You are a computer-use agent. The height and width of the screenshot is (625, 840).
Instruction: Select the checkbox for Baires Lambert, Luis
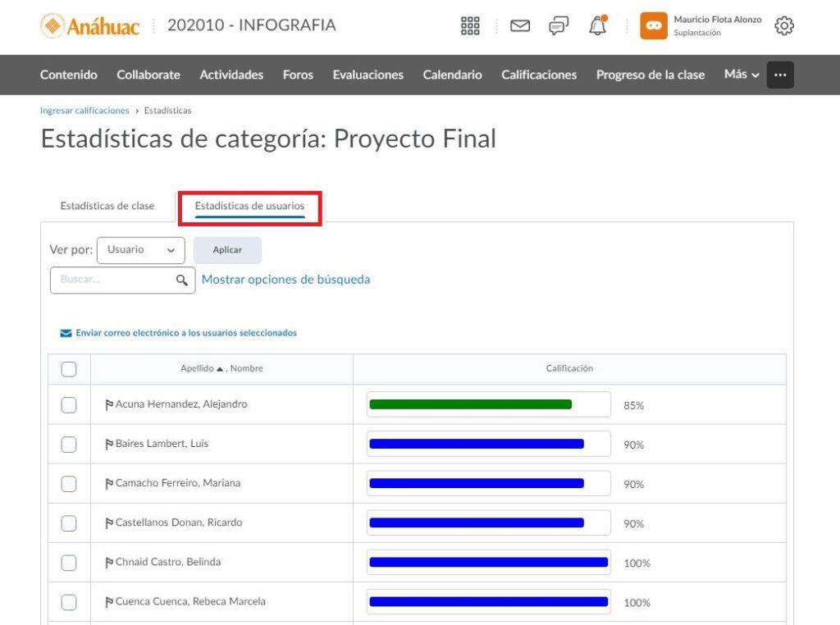click(69, 445)
